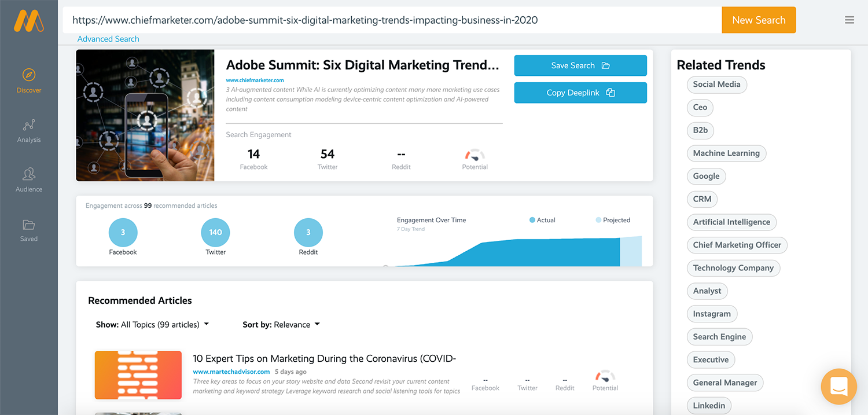
Task: Click the Adobe Summit article thumbnail image
Action: point(145,115)
